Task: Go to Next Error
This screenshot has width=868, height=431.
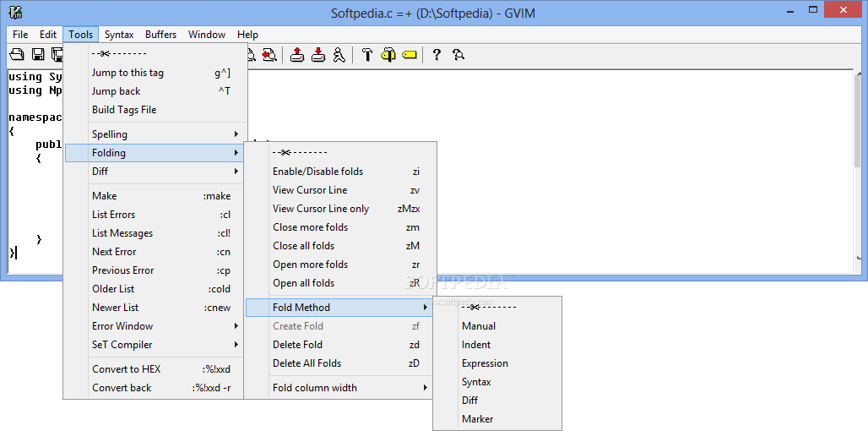Action: pos(155,252)
